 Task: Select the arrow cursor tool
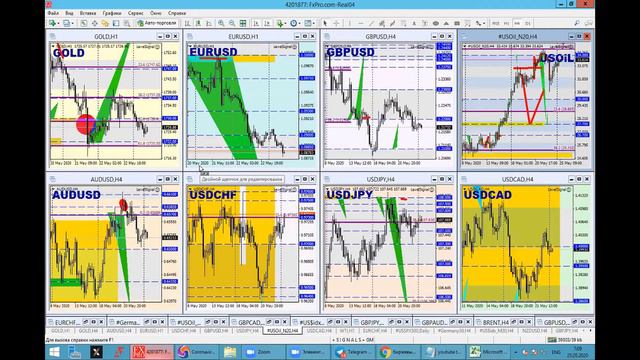325,23
